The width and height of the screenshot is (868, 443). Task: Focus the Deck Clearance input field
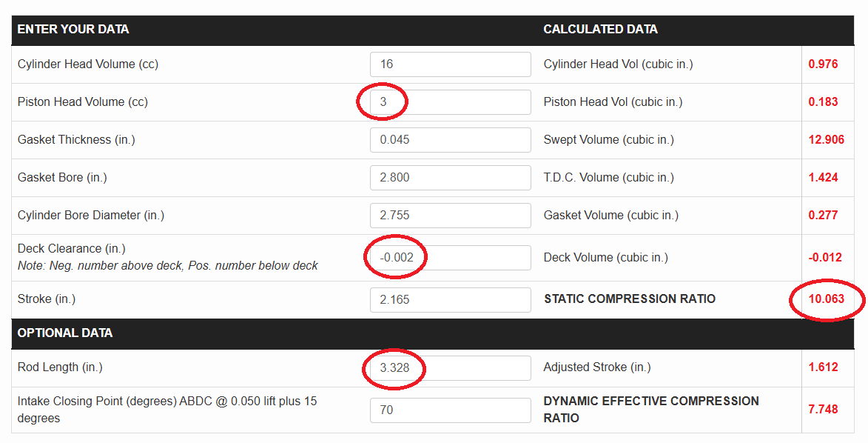[450, 258]
